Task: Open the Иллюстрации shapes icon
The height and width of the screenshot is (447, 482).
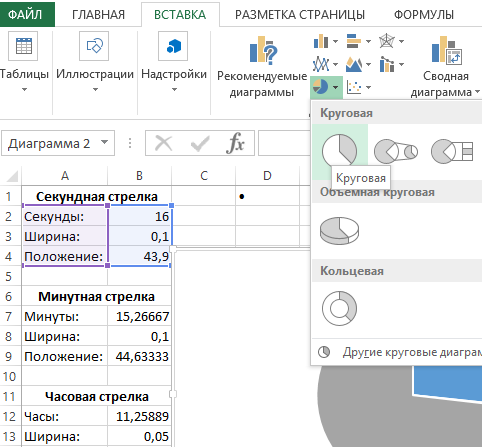Action: (94, 46)
